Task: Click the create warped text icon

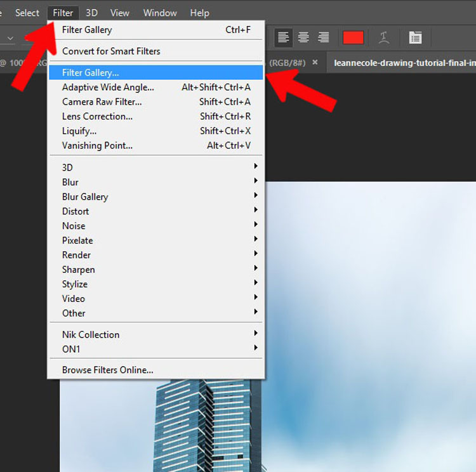Action: [384, 38]
